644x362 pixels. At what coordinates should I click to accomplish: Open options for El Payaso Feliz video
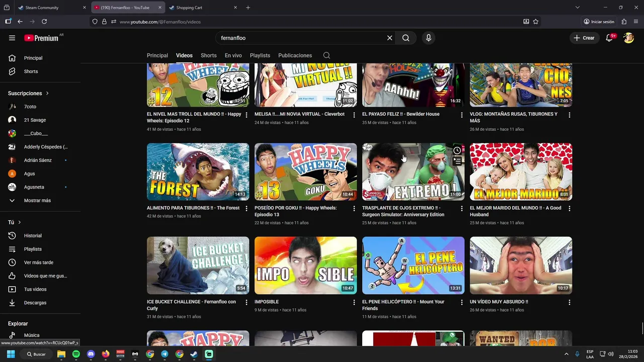(x=462, y=115)
